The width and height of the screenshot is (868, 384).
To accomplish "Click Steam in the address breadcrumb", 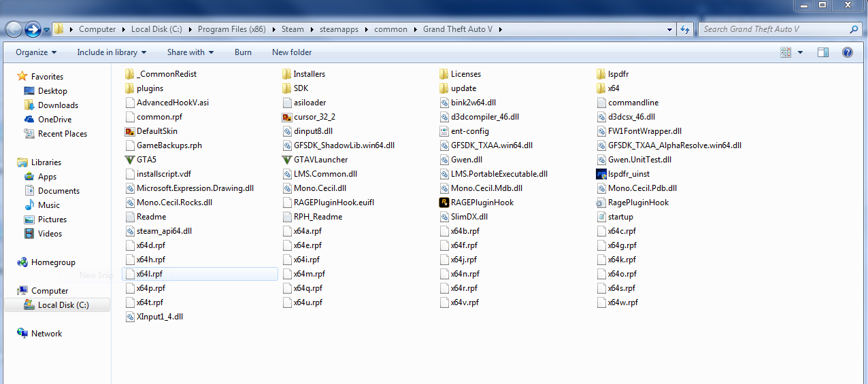I will (293, 29).
